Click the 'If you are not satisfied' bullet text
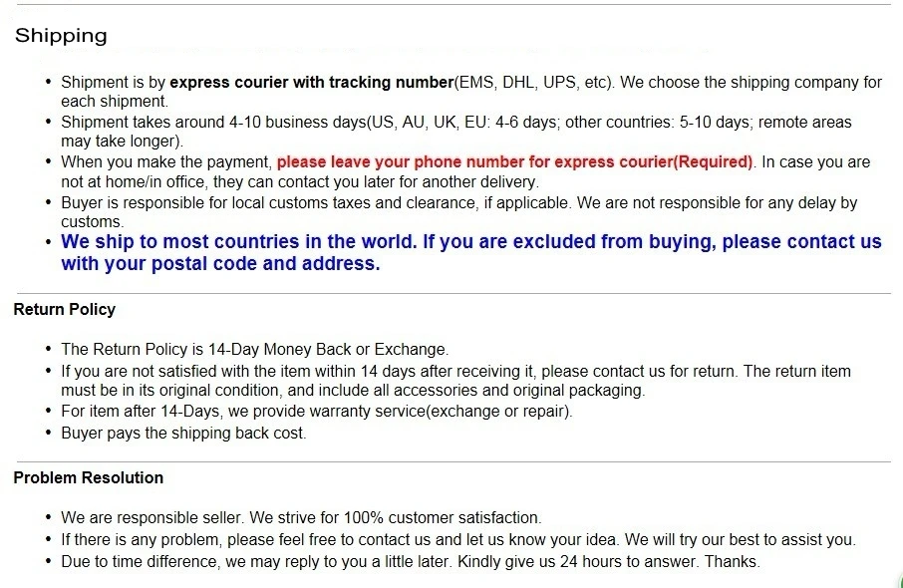Viewport: 903px width, 588px height. pyautogui.click(x=455, y=381)
